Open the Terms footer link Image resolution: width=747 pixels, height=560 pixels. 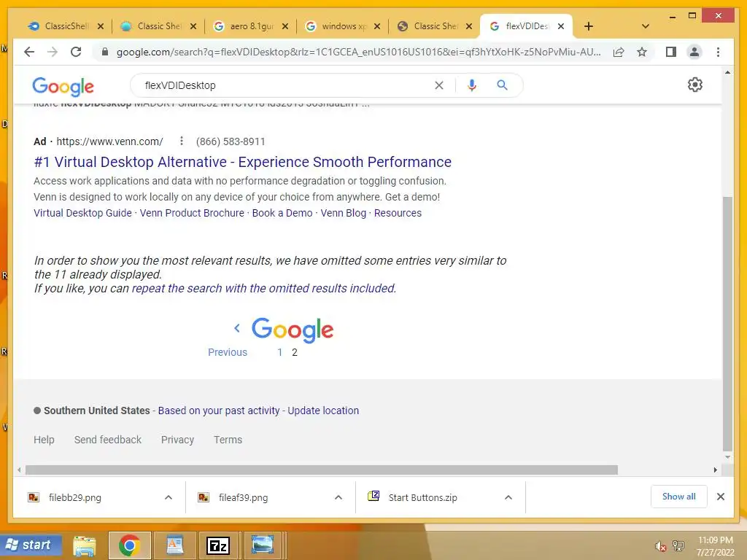point(228,440)
